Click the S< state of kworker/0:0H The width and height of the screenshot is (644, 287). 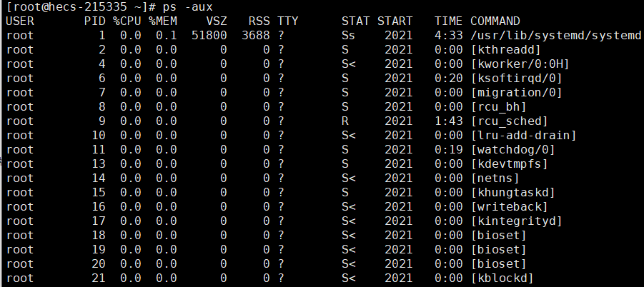point(348,64)
